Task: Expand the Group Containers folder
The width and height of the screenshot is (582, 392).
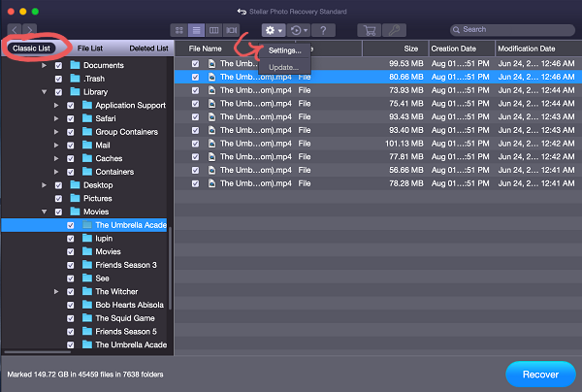Action: pyautogui.click(x=56, y=132)
